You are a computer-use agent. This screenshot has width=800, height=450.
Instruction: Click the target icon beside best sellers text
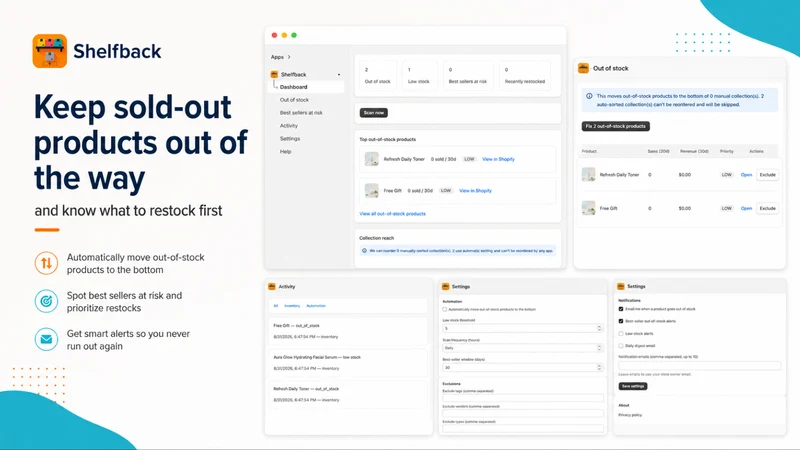pos(46,301)
